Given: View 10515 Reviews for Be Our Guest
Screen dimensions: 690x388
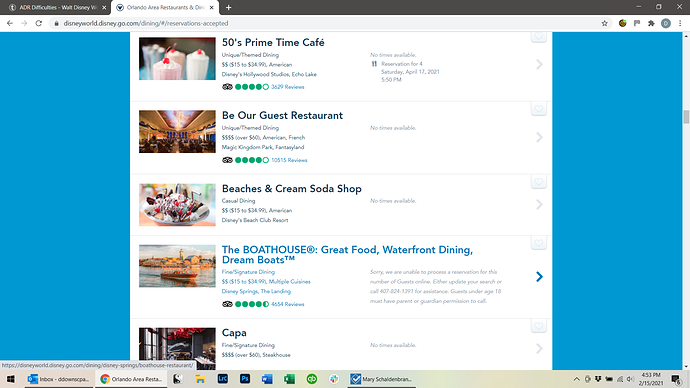Looking at the screenshot, I should [x=289, y=160].
